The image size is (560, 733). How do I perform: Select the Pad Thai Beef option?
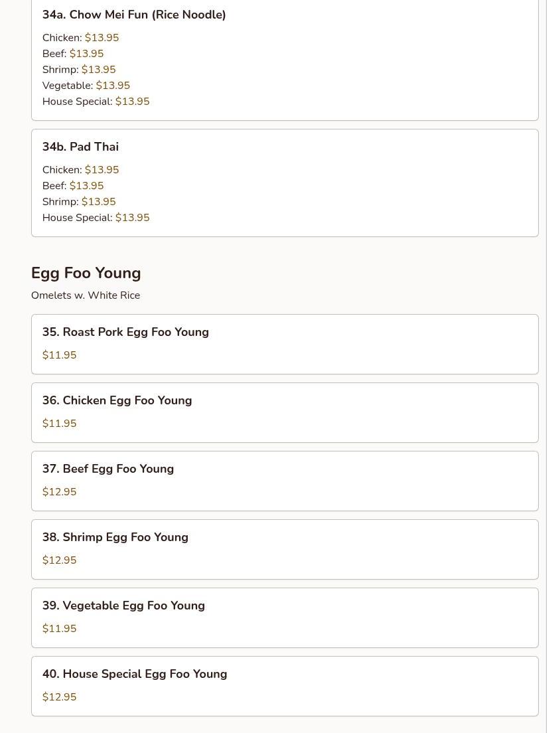pyautogui.click(x=73, y=186)
